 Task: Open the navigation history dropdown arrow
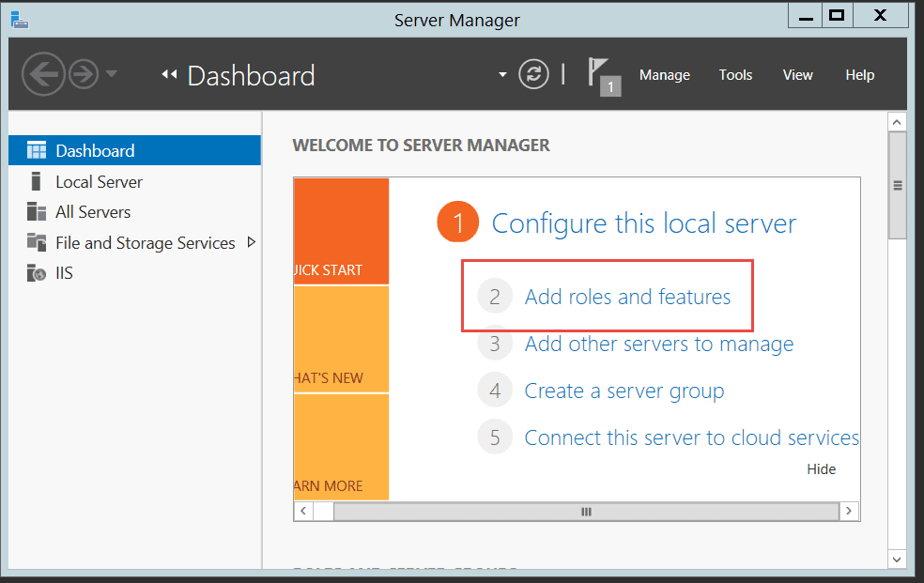[112, 74]
